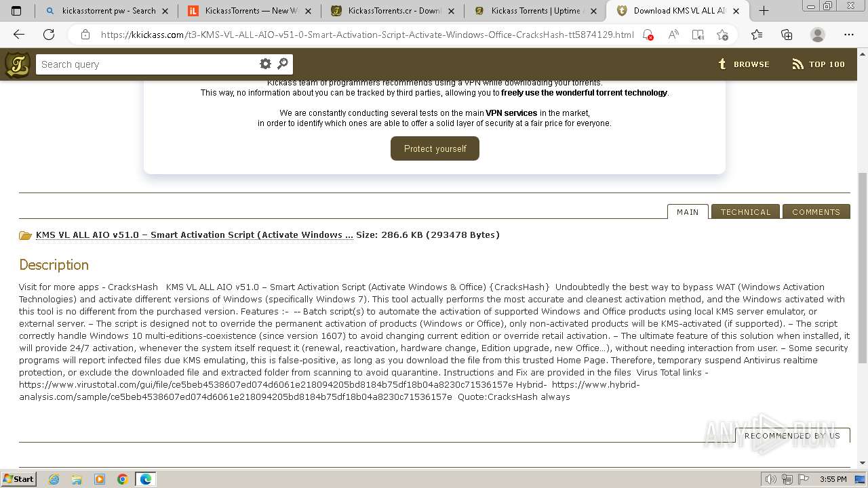Add this page to favorites
868x488 pixels.
coord(722,35)
